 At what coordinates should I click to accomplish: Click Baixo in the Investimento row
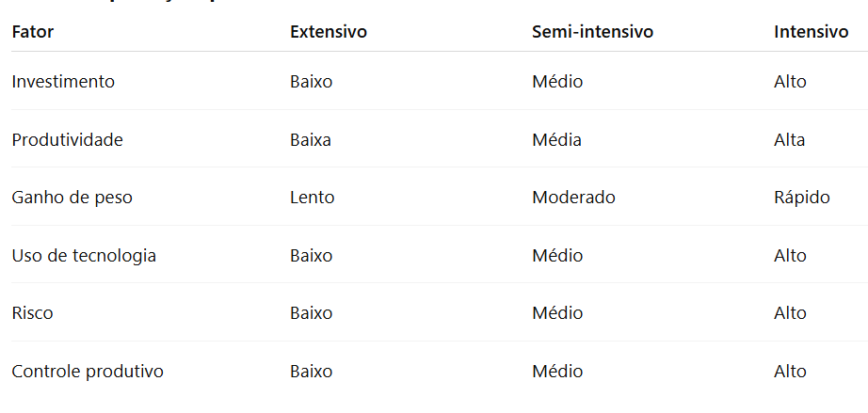312,82
